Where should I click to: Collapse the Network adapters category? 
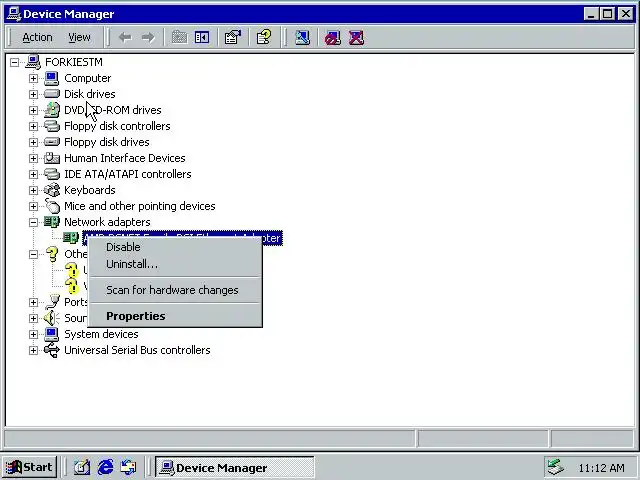33,222
